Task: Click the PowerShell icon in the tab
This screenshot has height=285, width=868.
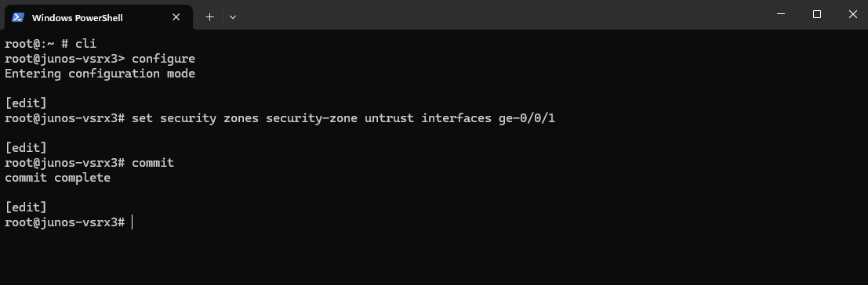Action: pyautogui.click(x=18, y=17)
